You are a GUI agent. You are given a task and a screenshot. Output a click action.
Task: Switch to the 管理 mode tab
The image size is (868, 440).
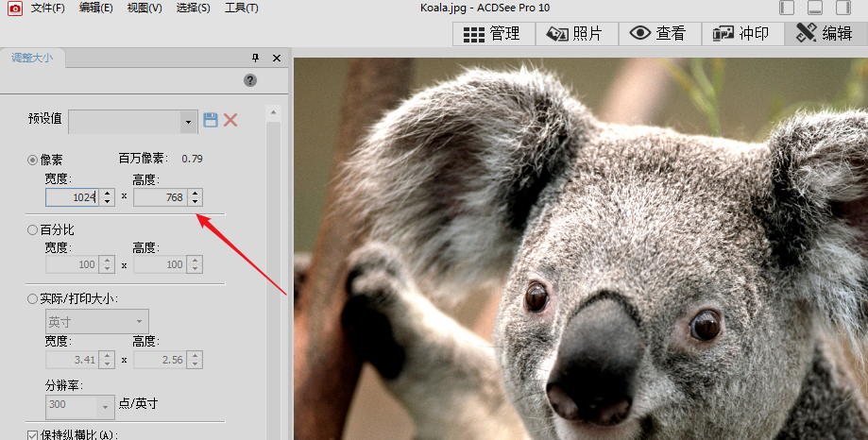494,33
